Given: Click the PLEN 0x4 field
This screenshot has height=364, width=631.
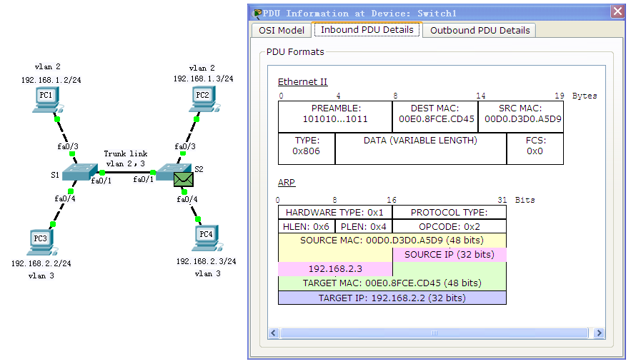Looking at the screenshot, I should point(364,226).
